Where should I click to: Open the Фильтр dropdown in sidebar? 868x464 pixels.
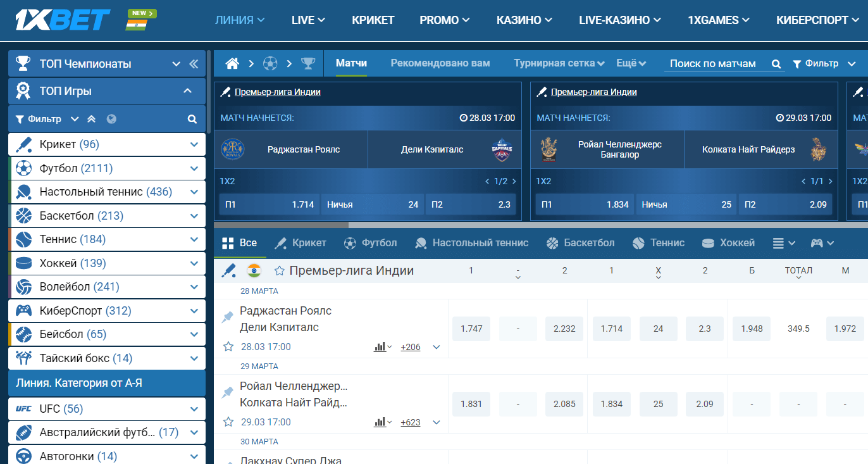click(x=47, y=119)
